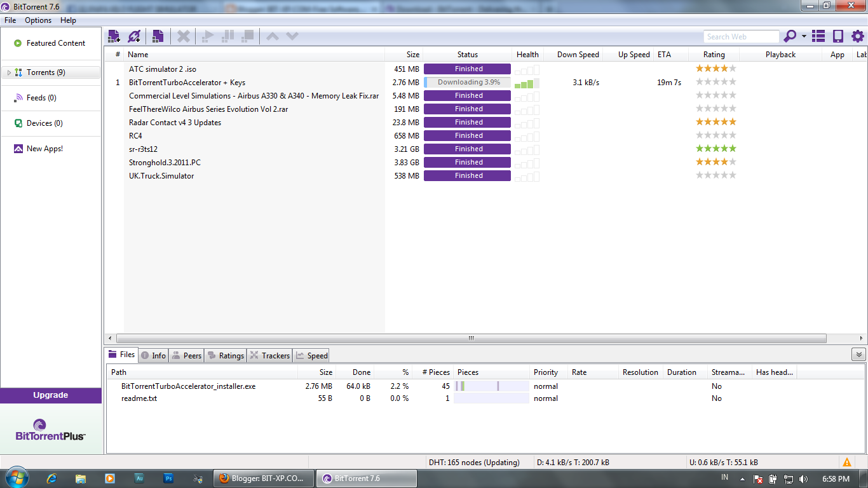Select readme.txt file row
The height and width of the screenshot is (488, 868).
(x=139, y=398)
